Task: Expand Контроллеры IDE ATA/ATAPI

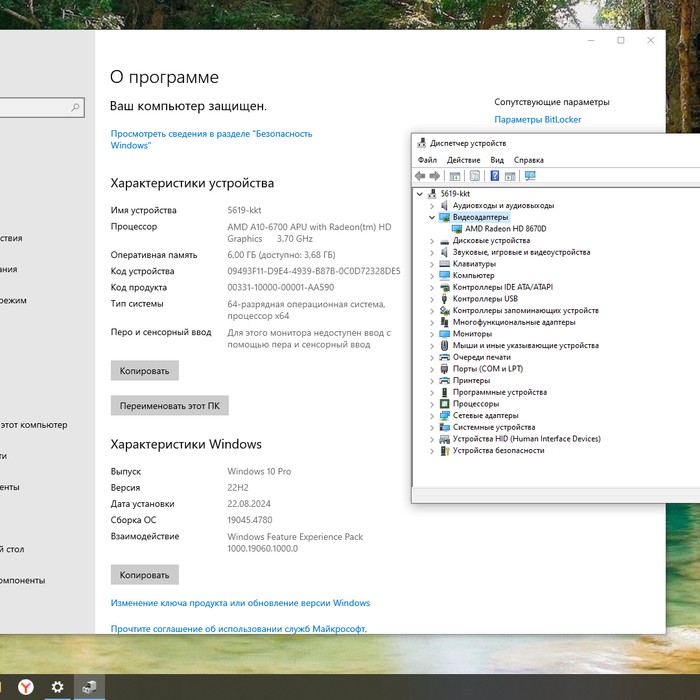Action: (x=432, y=288)
